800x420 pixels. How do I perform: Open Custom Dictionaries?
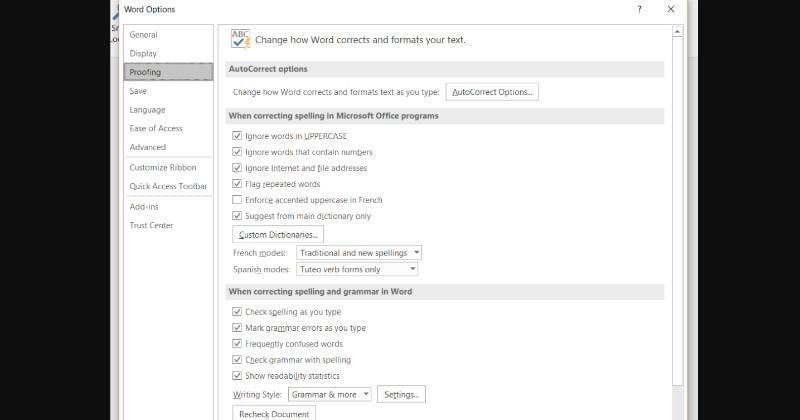tap(278, 235)
